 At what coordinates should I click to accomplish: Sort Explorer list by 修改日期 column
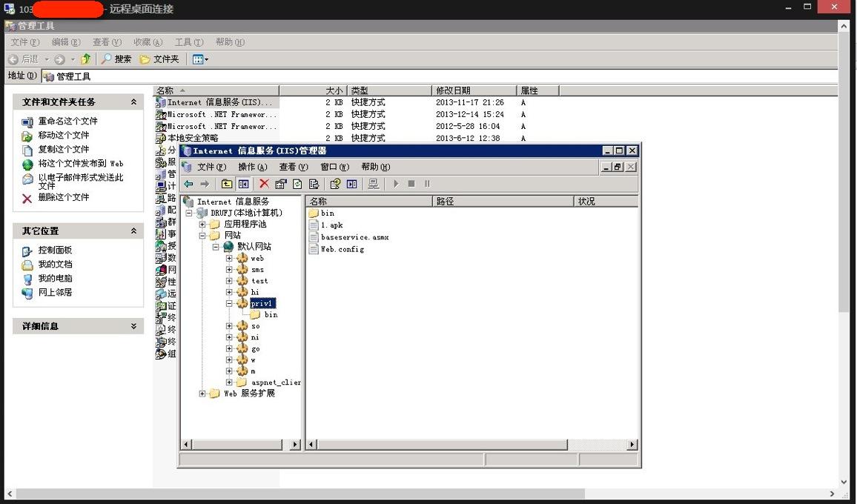tap(474, 90)
